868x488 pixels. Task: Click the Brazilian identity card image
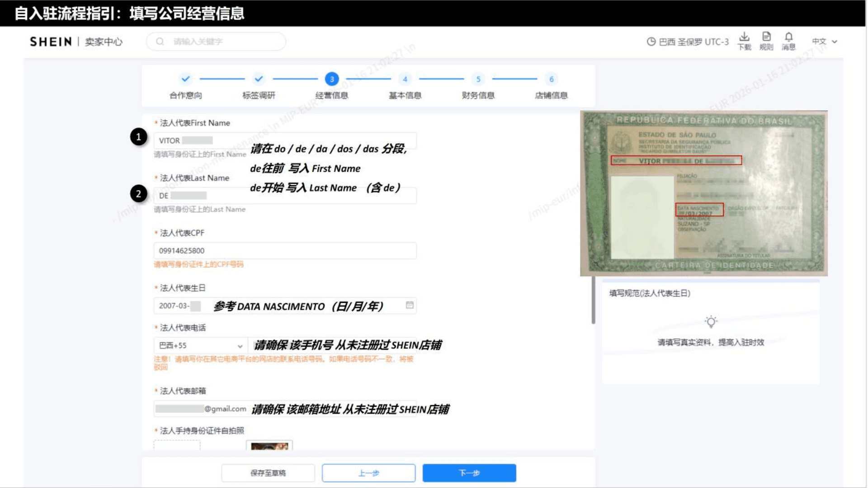(x=704, y=193)
